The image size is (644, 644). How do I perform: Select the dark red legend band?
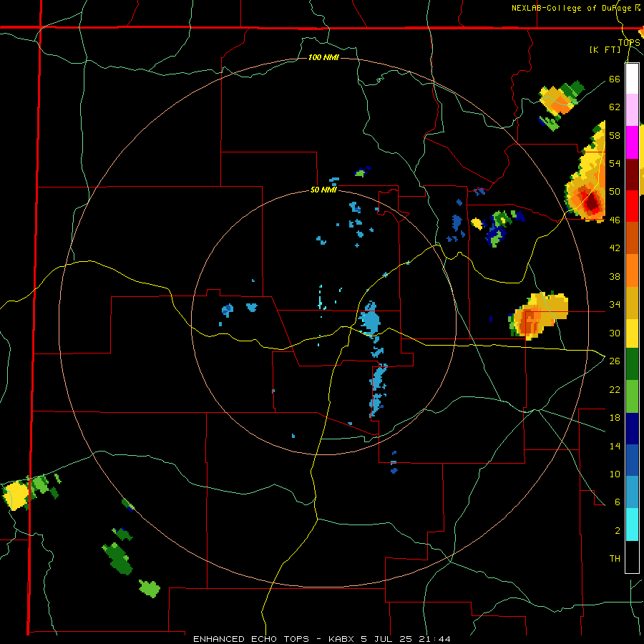point(632,175)
